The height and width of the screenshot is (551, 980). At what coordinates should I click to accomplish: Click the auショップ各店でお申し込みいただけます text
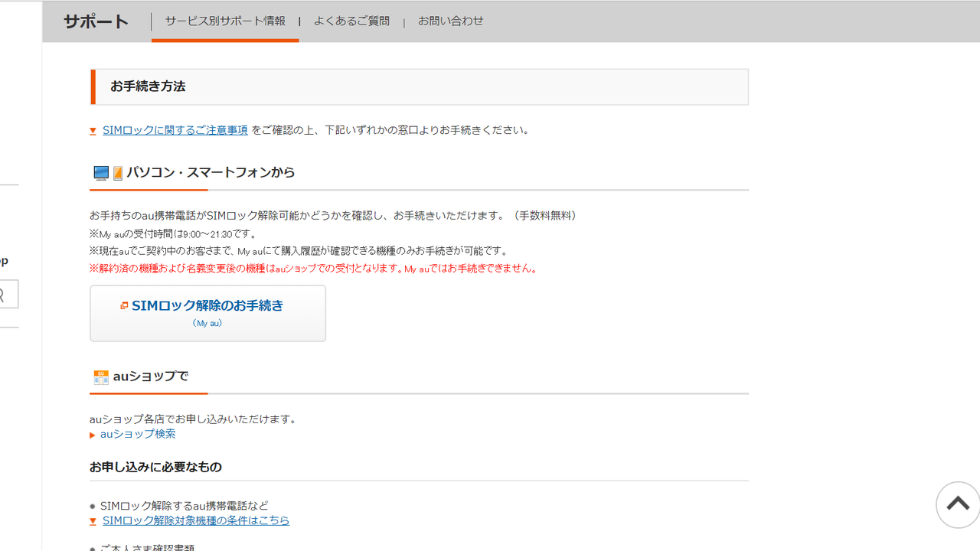(194, 419)
